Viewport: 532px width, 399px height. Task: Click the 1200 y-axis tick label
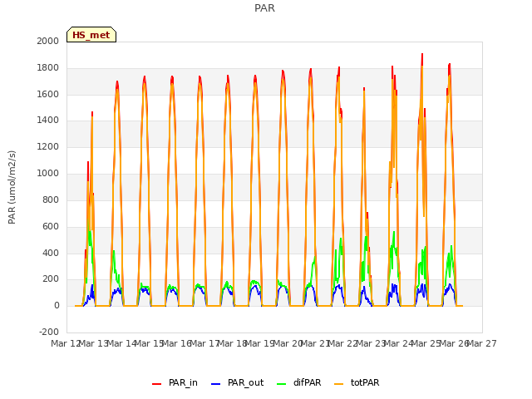pos(48,147)
